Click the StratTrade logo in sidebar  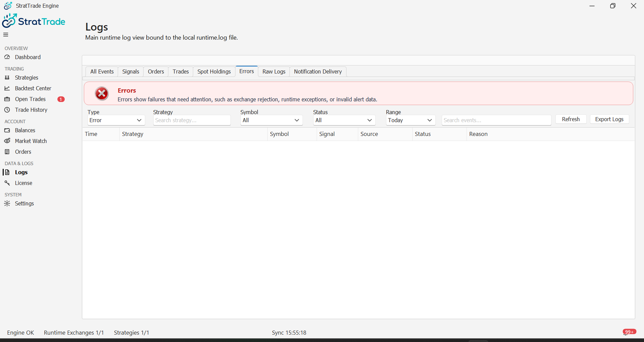pos(34,21)
